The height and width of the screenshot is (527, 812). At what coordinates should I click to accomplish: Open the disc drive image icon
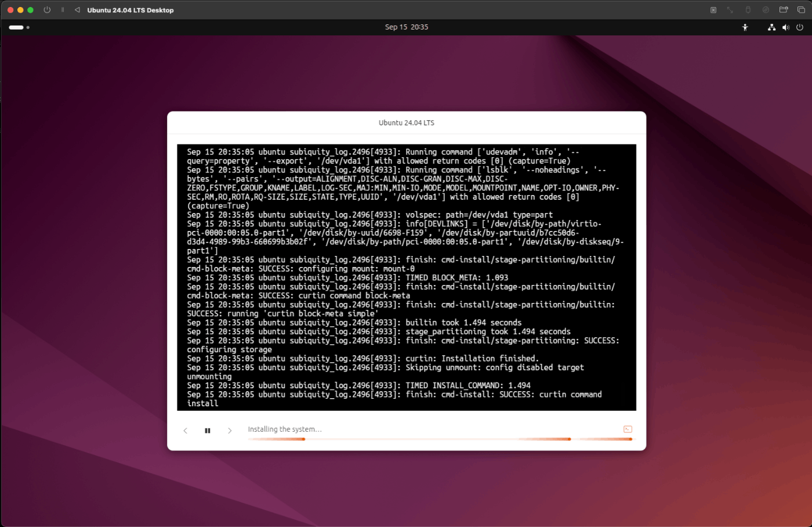point(766,10)
